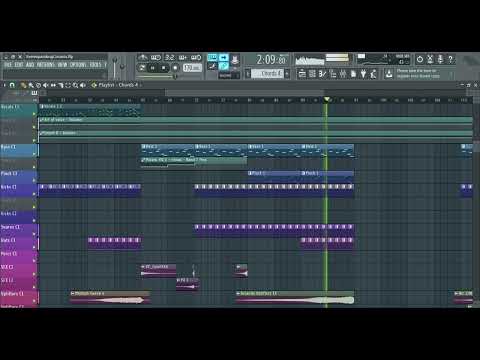Open the magnet snap selector
The height and width of the screenshot is (360, 480).
pos(12,85)
